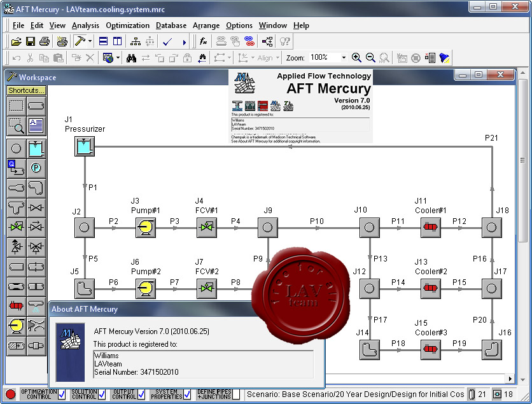This screenshot has width=532, height=404.
Task: Click the lock objects padlock icon
Action: (187, 58)
